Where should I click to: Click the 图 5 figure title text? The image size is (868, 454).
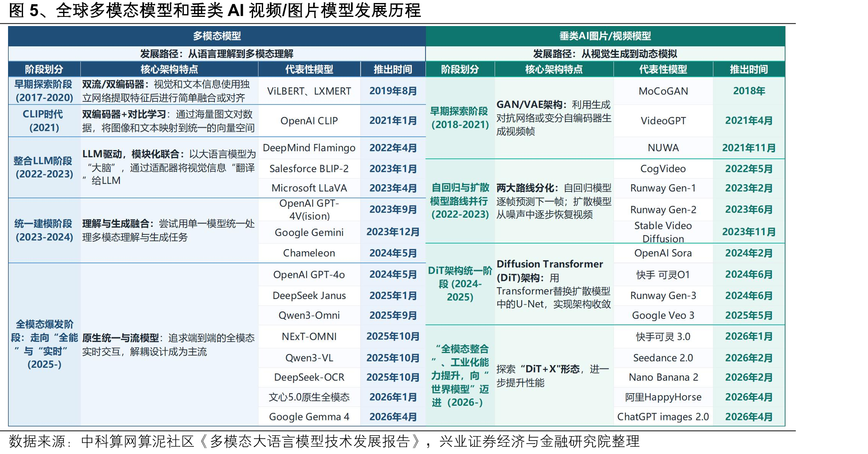(x=215, y=10)
